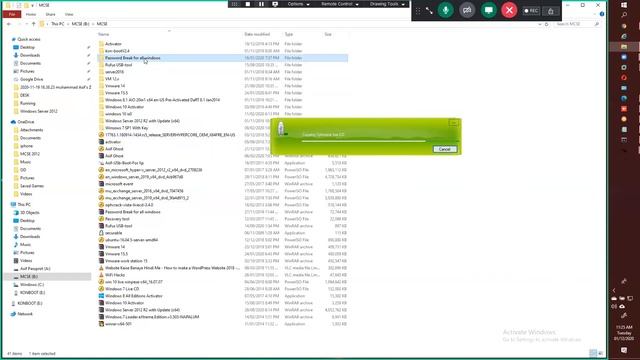This screenshot has width=640, height=360.
Task: Click the collapse arrows icon in the meeting bar
Action: click(429, 11)
